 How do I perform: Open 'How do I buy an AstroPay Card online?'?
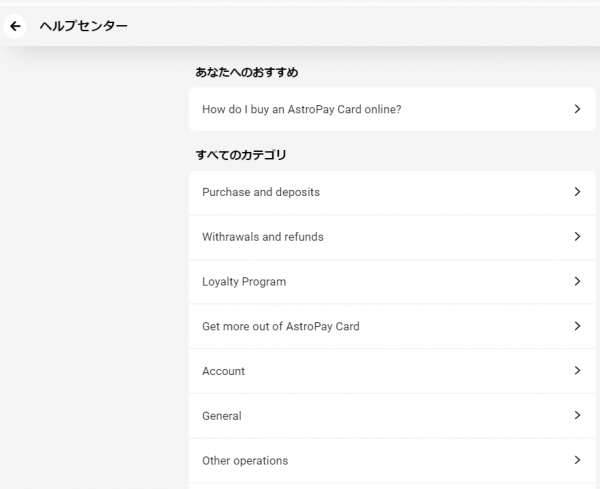point(392,109)
